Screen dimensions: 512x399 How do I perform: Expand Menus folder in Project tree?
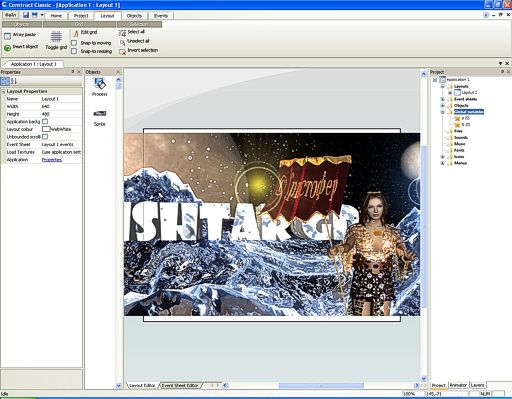(x=443, y=163)
